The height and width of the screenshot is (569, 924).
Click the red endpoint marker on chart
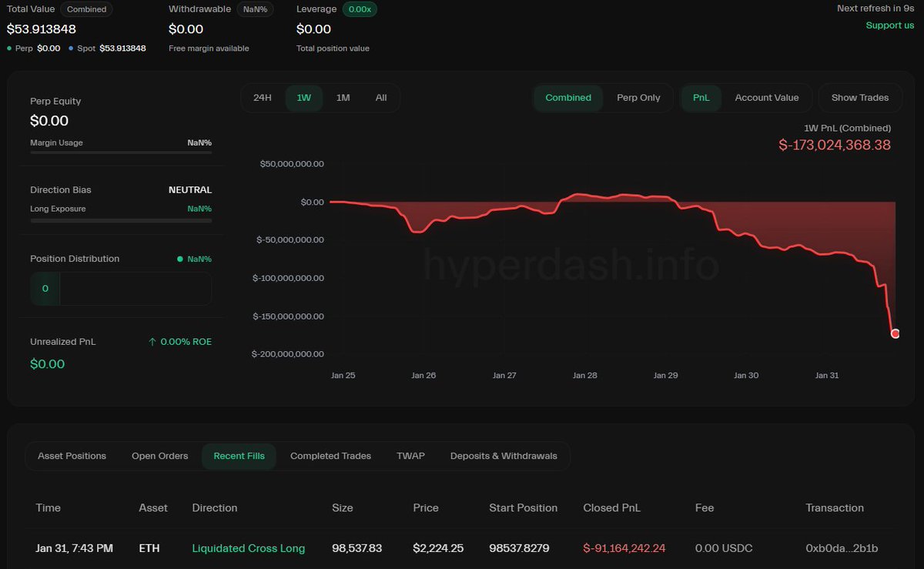click(895, 333)
